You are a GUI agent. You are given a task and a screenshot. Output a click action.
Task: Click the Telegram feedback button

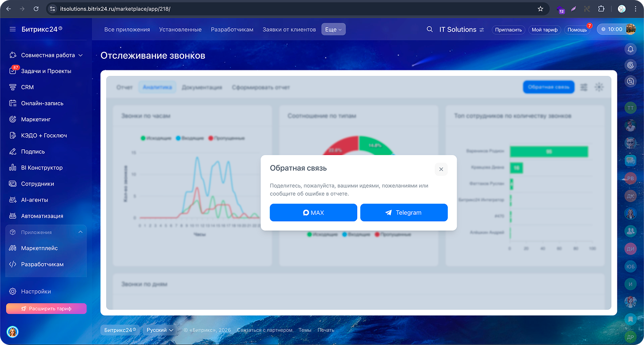tap(404, 213)
